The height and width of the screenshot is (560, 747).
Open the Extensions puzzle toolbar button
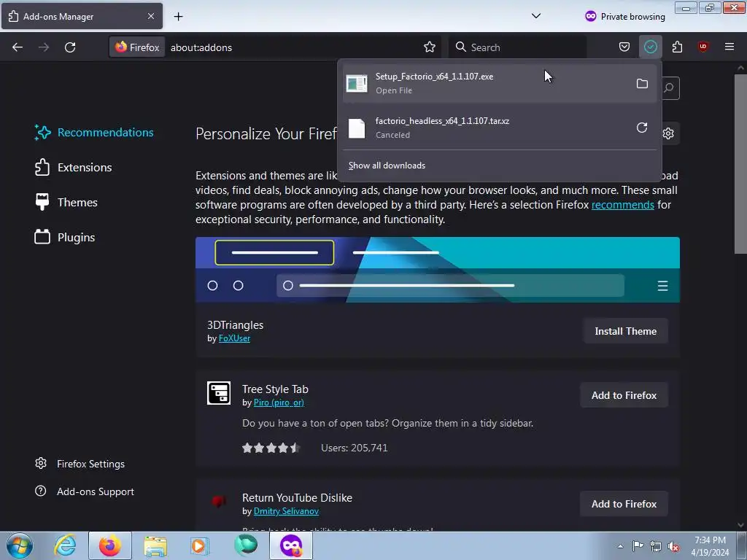pos(677,47)
